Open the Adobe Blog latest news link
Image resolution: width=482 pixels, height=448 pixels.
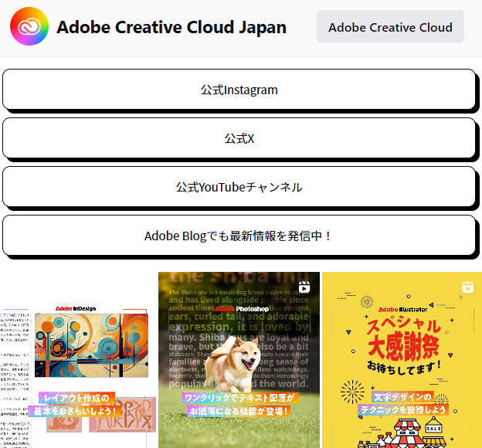coord(239,236)
